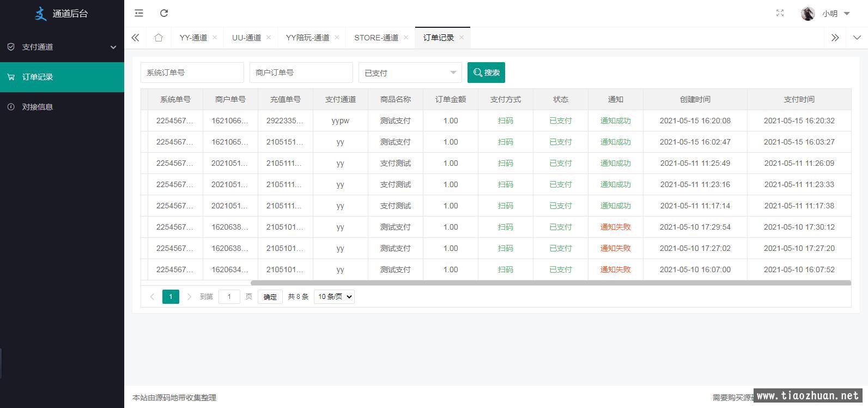Screen dimensions: 868x408
Task: Open 对接信息 in the sidebar
Action: coord(38,107)
